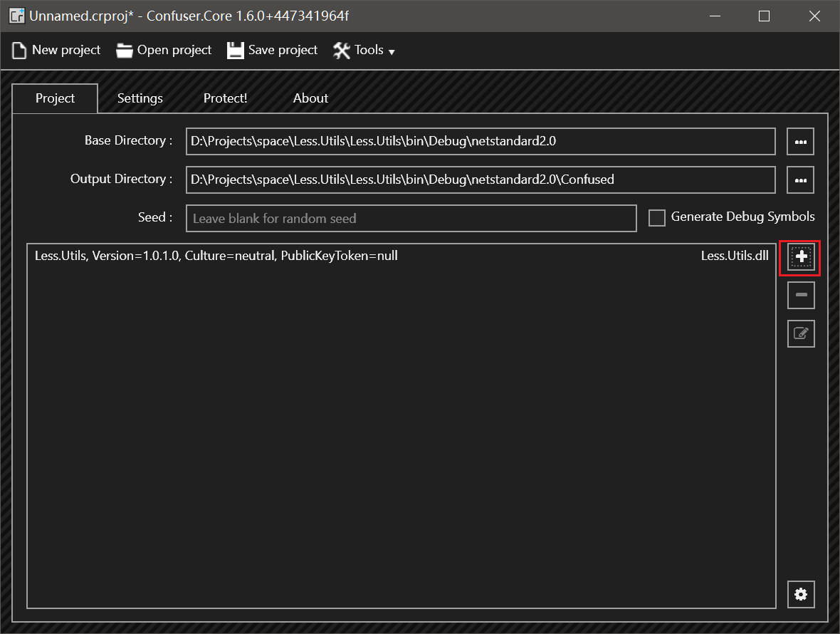Click the ConfuserEx app icon in title bar
The height and width of the screenshot is (634, 840).
(16, 16)
